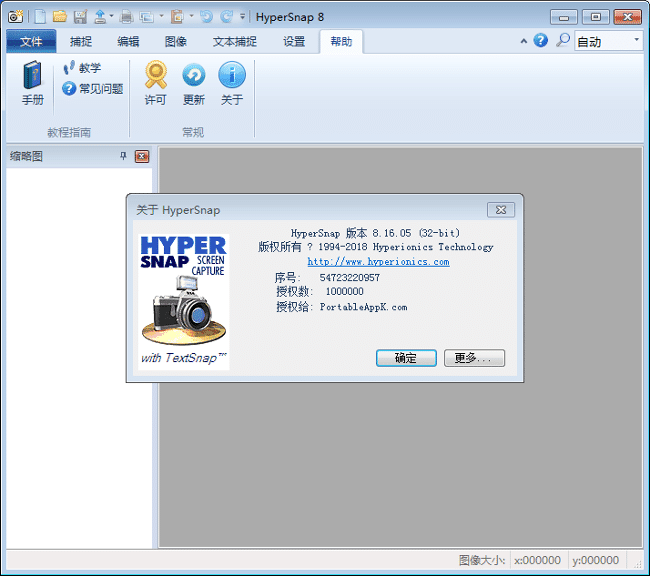Click the HyperSnap logo image in About dialog

(x=184, y=301)
